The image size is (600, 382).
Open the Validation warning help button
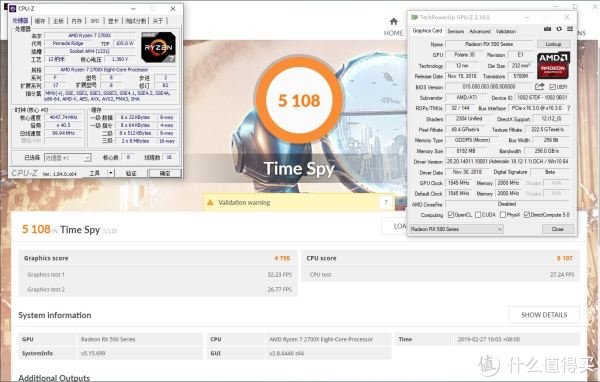386,202
